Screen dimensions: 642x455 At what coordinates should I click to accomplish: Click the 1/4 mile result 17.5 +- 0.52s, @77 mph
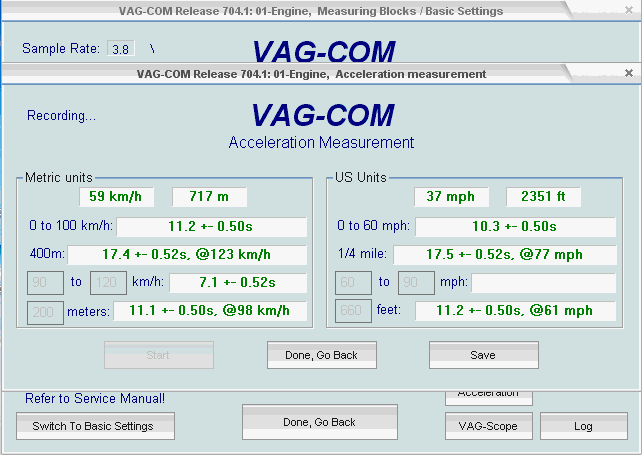505,255
